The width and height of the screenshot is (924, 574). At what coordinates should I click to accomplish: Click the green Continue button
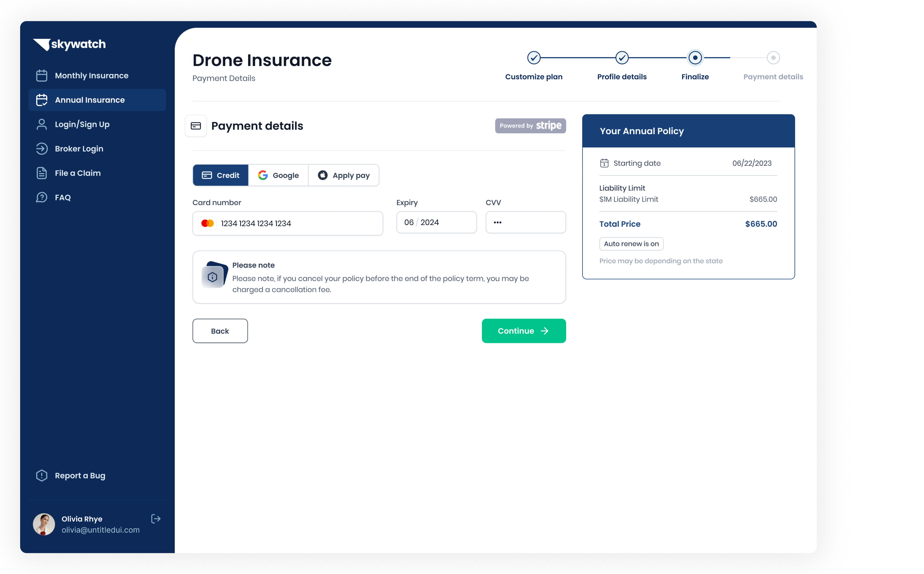(x=524, y=331)
